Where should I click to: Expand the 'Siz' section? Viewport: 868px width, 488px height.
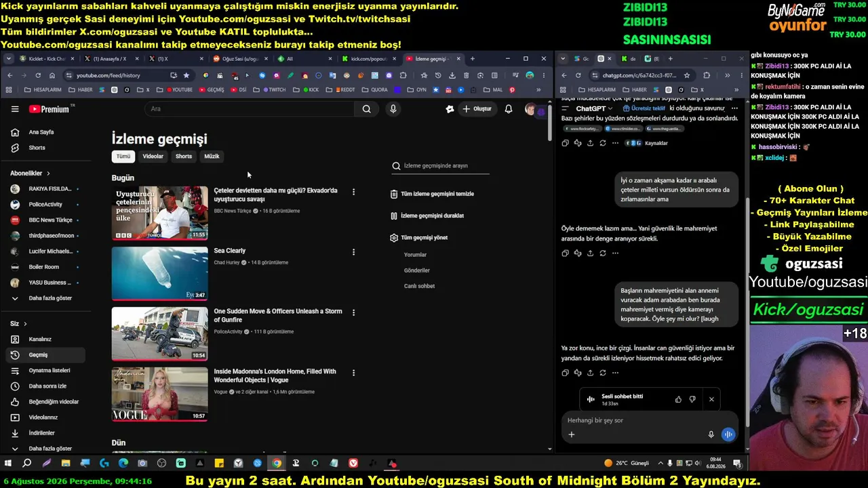pos(18,324)
